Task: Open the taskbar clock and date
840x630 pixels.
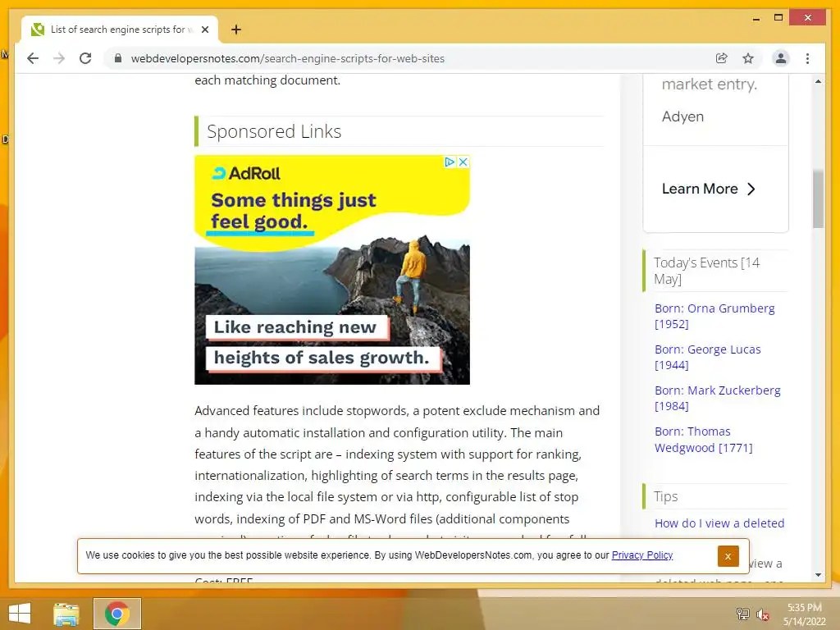Action: [804, 614]
